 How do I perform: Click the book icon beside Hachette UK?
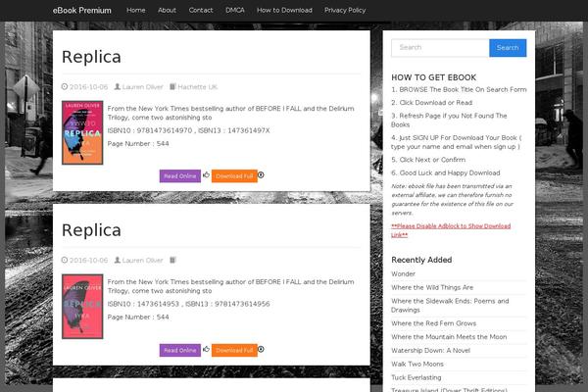click(172, 86)
